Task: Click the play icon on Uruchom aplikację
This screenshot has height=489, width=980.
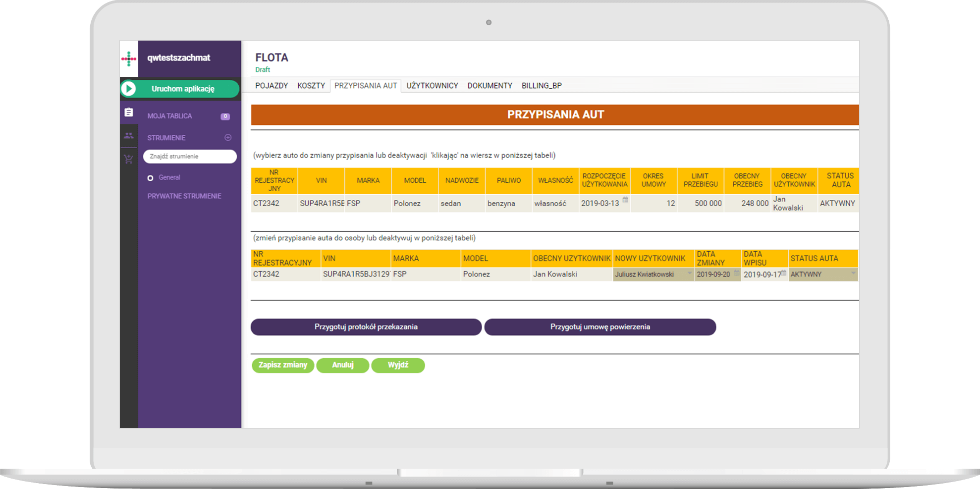Action: 129,89
